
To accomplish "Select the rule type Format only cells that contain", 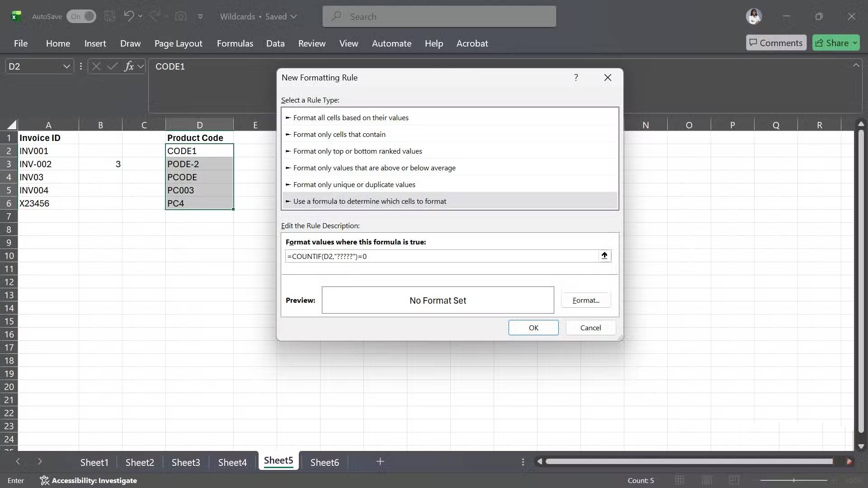I will click(x=340, y=134).
